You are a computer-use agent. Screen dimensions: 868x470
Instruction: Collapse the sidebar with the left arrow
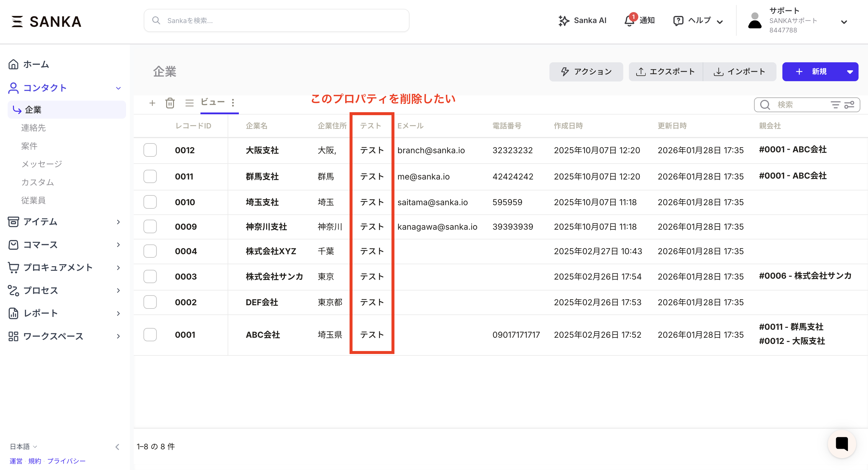point(117,447)
